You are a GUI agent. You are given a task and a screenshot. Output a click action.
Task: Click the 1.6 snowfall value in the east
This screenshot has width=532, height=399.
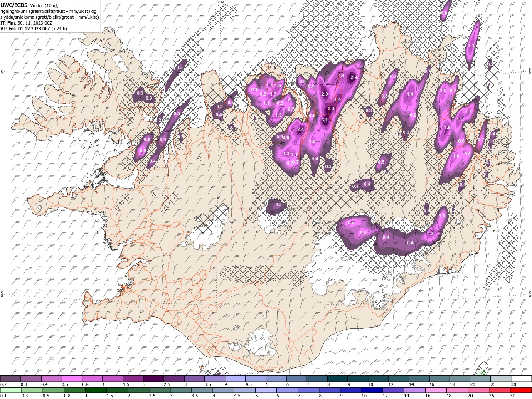click(x=460, y=119)
